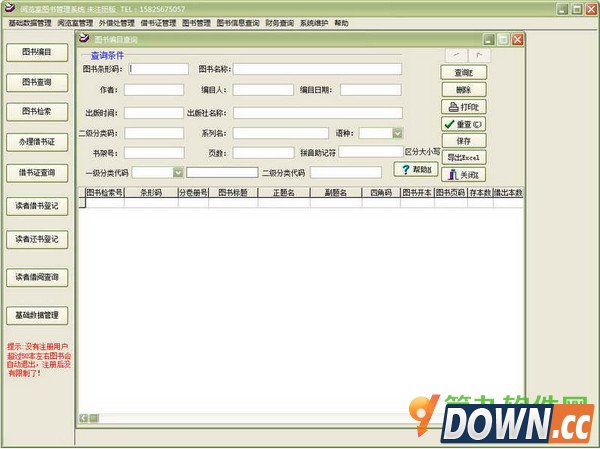Click the app icon in the main title bar
Viewport: 600px width, 449px height.
(x=9, y=8)
